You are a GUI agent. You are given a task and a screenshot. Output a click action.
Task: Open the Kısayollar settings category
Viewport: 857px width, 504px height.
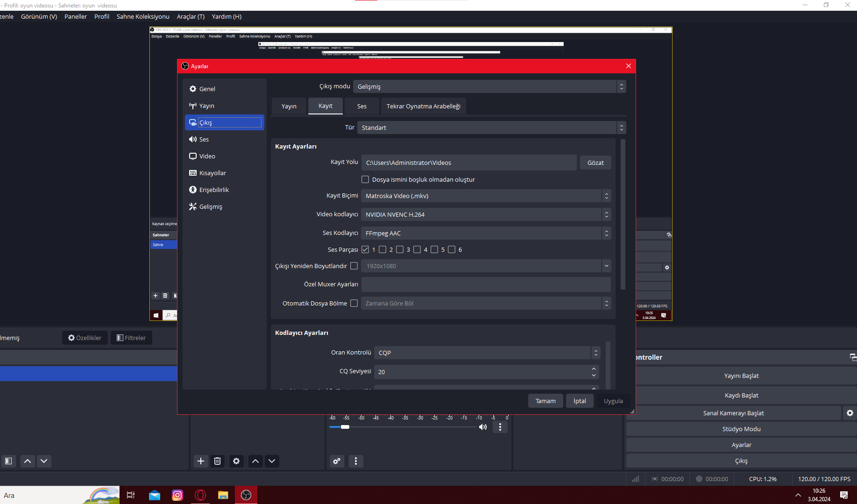click(x=225, y=173)
